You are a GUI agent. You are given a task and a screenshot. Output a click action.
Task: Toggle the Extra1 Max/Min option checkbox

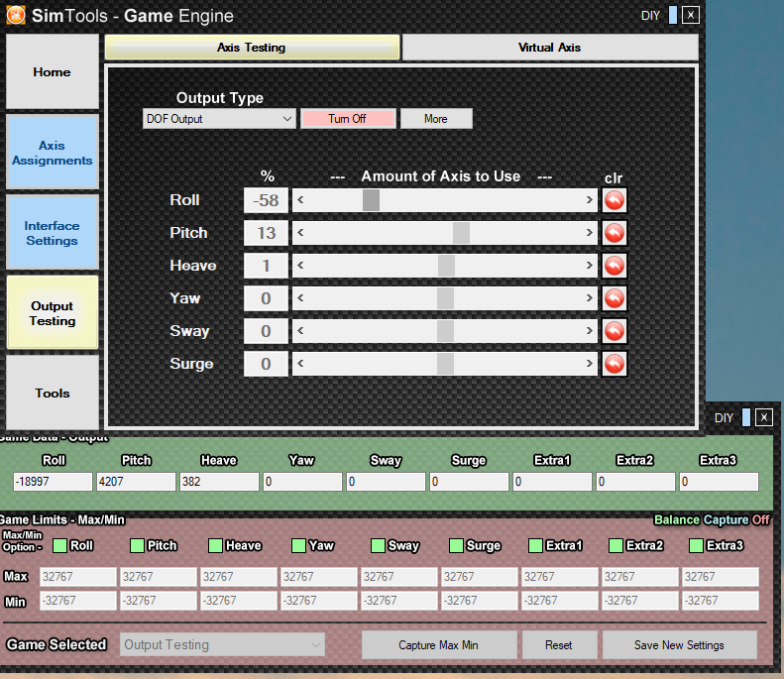click(x=535, y=545)
